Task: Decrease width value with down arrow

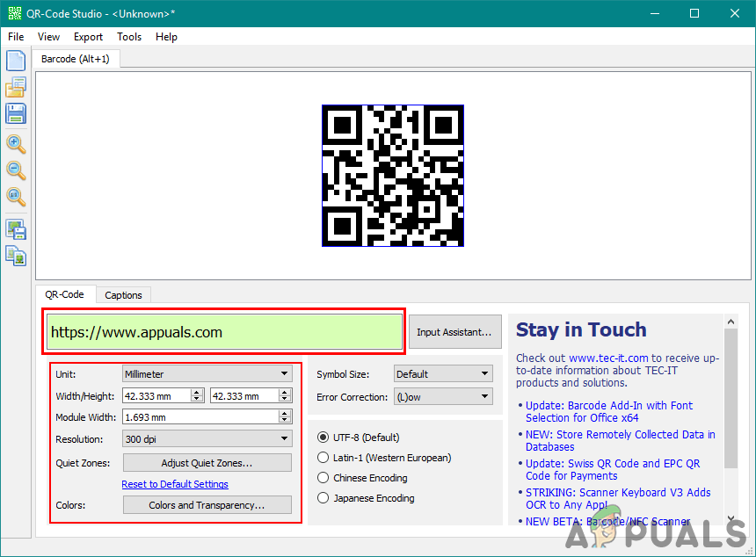Action: [x=196, y=399]
